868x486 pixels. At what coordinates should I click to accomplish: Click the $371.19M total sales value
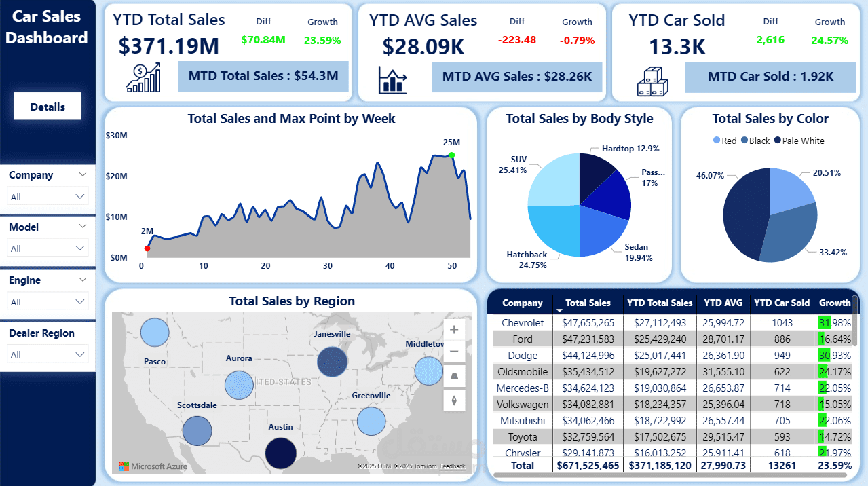pyautogui.click(x=169, y=46)
